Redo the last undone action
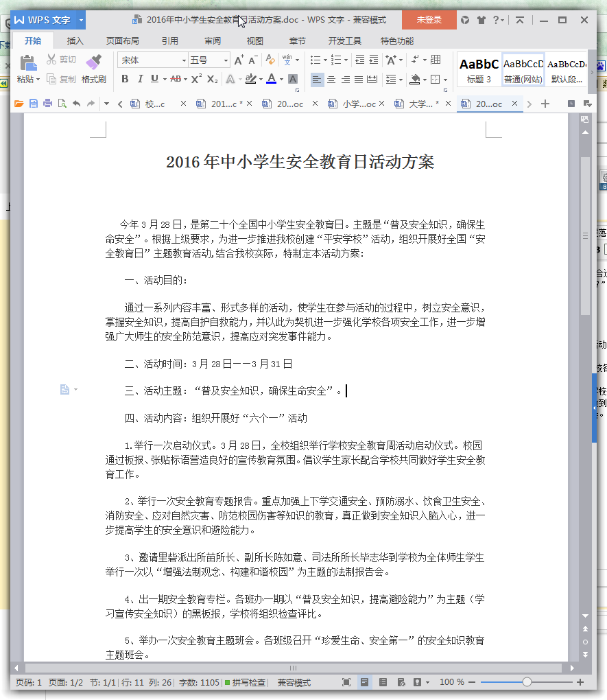Viewport: 607px width, 700px height. tap(91, 104)
